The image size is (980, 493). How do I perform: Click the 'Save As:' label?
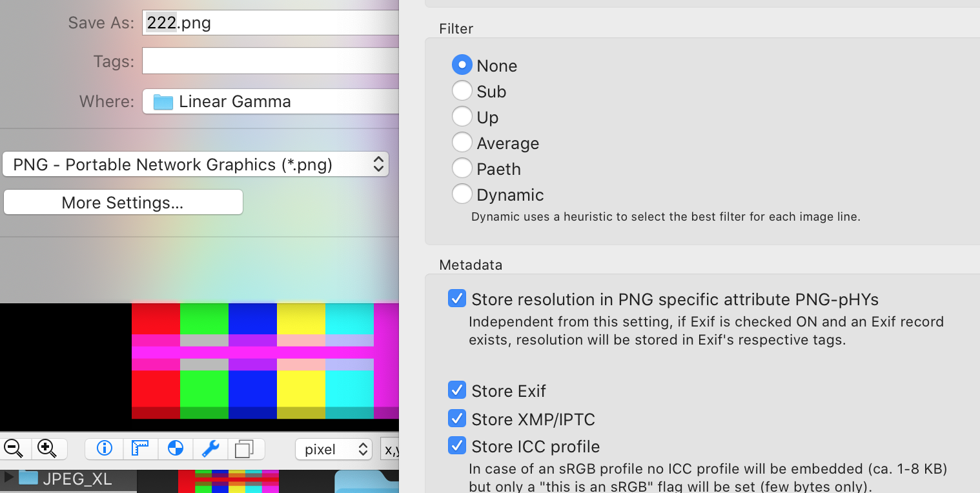click(101, 23)
